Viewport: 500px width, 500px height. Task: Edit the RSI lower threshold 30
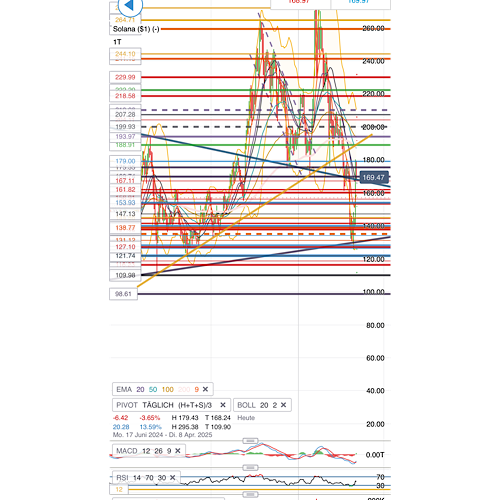tap(162, 478)
